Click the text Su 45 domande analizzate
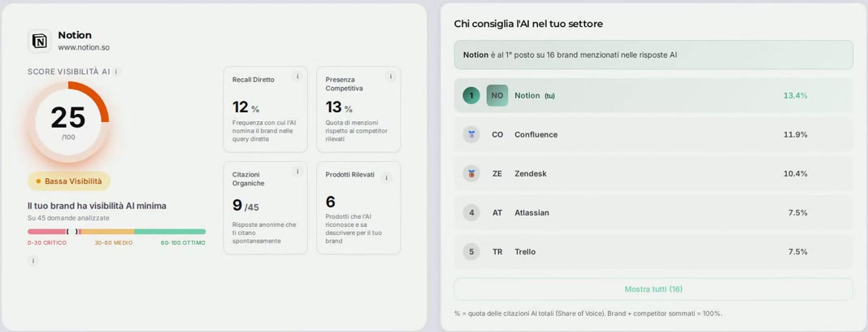Screen dimensions: 868x332 point(68,218)
